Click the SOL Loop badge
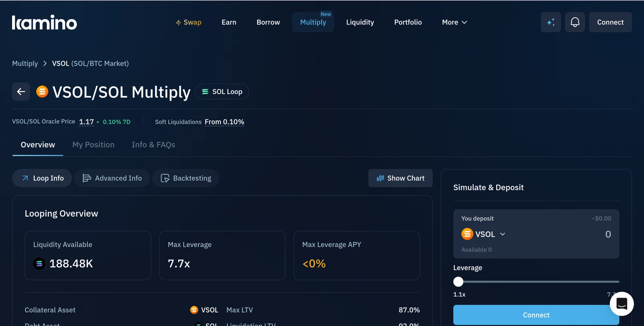The height and width of the screenshot is (326, 644). (x=222, y=92)
